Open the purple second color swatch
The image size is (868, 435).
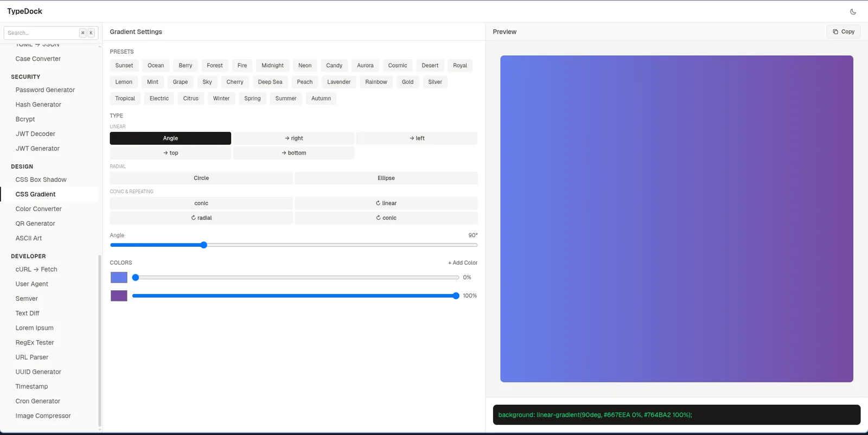119,296
